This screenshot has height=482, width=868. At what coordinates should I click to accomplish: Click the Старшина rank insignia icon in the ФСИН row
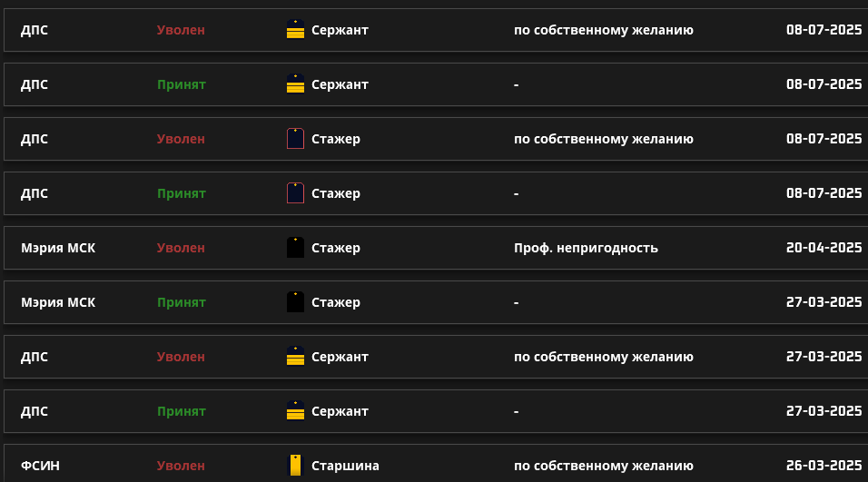click(296, 466)
